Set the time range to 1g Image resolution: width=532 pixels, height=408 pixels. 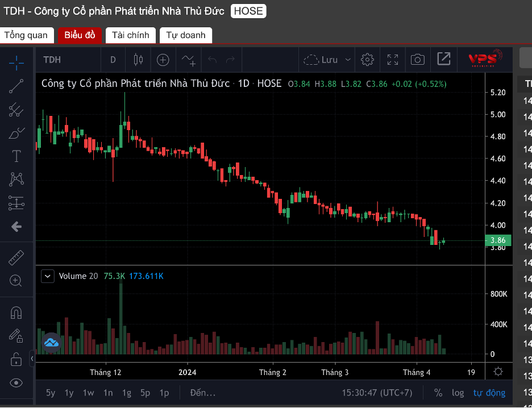(x=127, y=393)
